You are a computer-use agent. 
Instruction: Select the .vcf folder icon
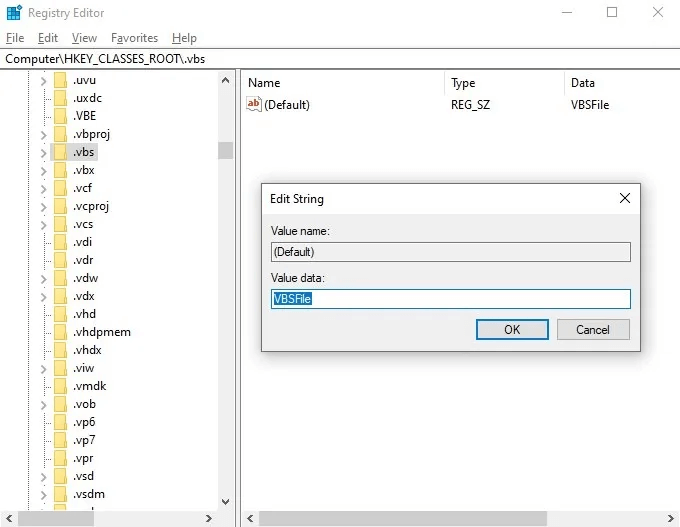point(60,188)
